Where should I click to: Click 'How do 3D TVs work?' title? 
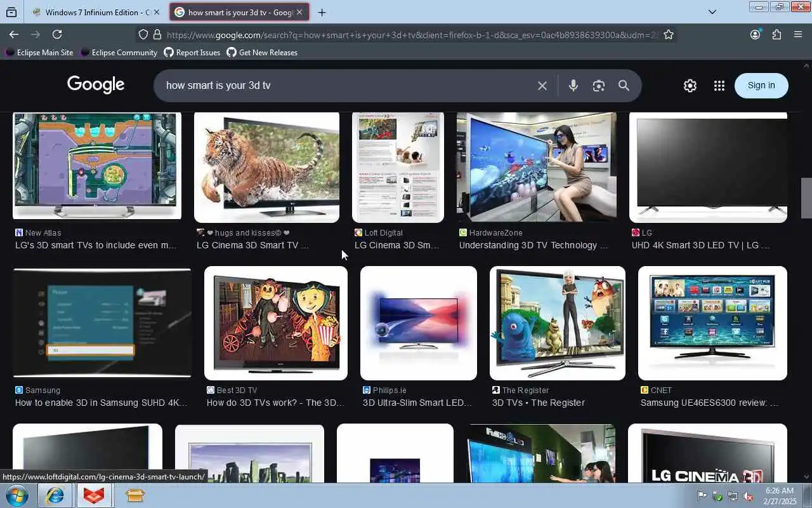pyautogui.click(x=275, y=403)
